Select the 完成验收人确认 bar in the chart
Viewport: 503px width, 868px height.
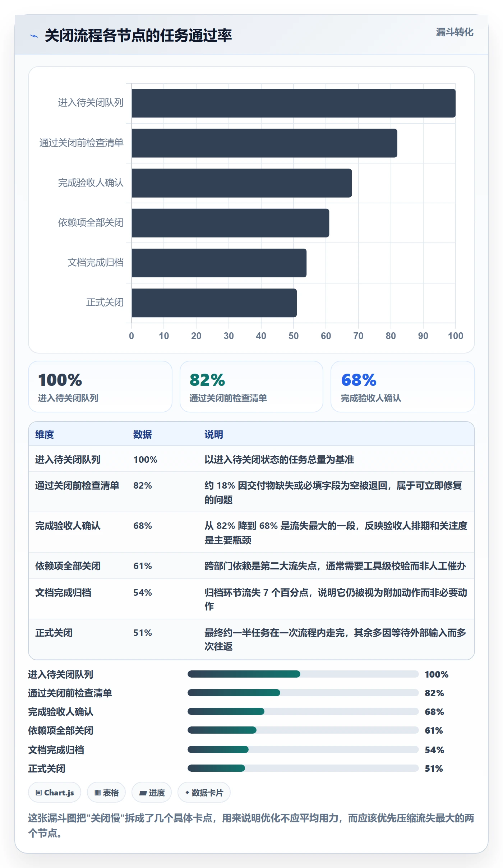click(x=242, y=183)
